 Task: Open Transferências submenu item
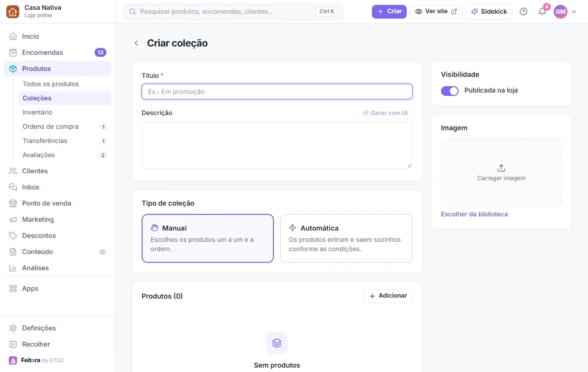[x=65, y=140]
